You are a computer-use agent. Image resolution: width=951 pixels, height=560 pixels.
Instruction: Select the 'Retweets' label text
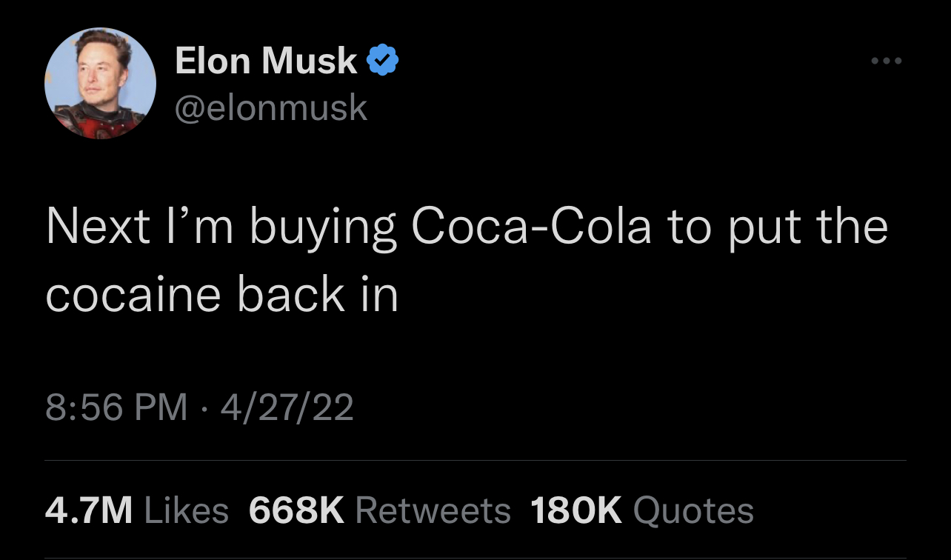(x=433, y=510)
